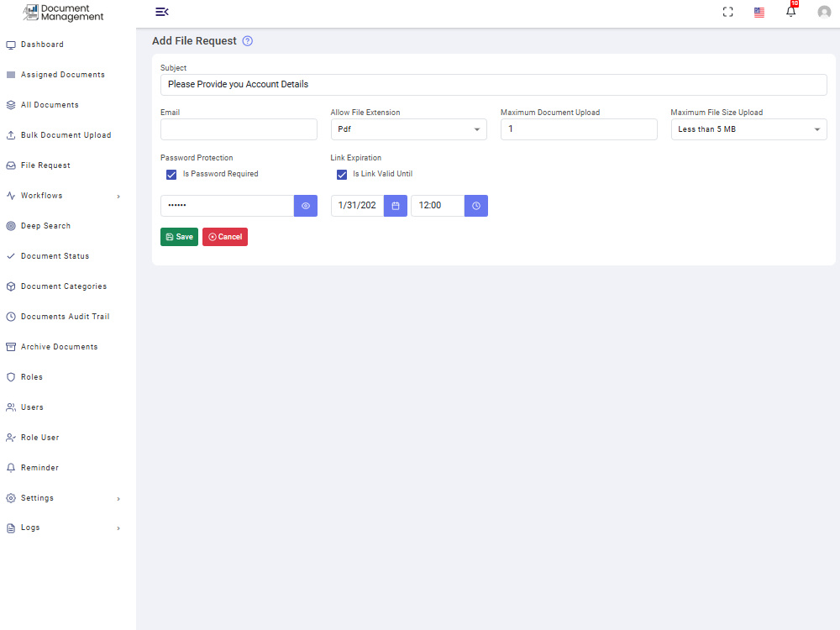This screenshot has height=630, width=840.
Task: Click the green Save button
Action: coord(179,237)
